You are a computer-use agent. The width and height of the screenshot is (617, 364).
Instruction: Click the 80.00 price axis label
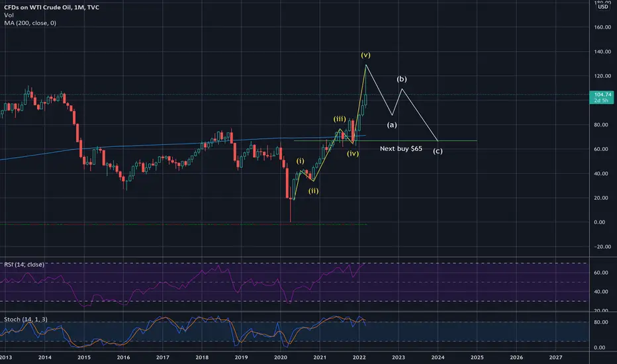click(x=602, y=124)
